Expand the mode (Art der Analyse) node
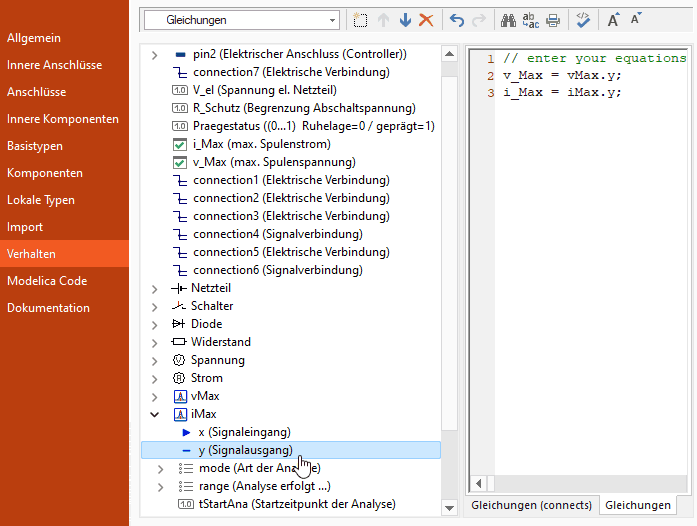Viewport: 697px width, 526px height. tap(163, 468)
